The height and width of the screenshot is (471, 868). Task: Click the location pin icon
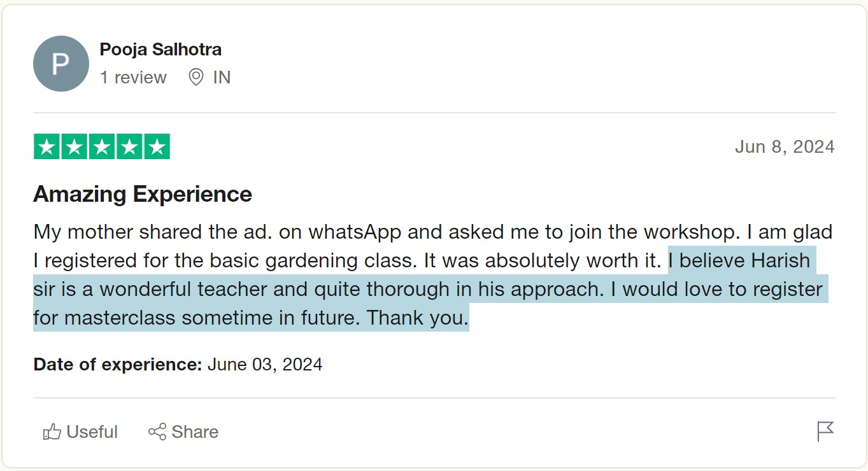[196, 78]
